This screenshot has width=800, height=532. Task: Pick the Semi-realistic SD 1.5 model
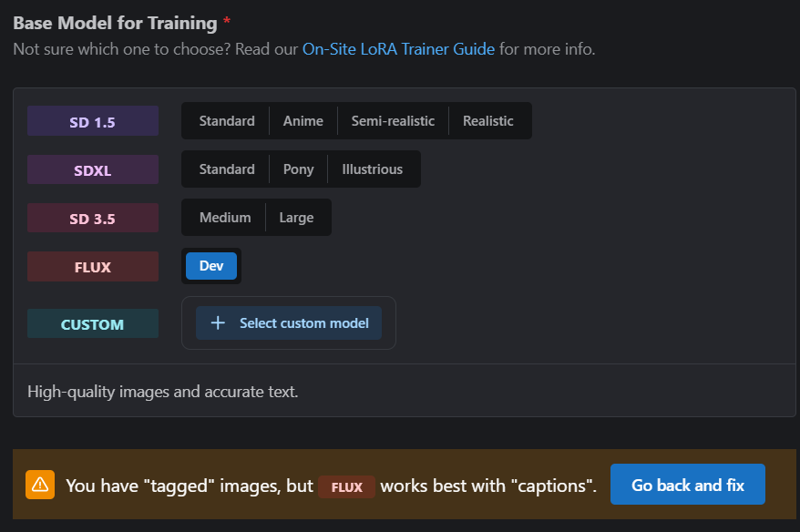pos(393,121)
